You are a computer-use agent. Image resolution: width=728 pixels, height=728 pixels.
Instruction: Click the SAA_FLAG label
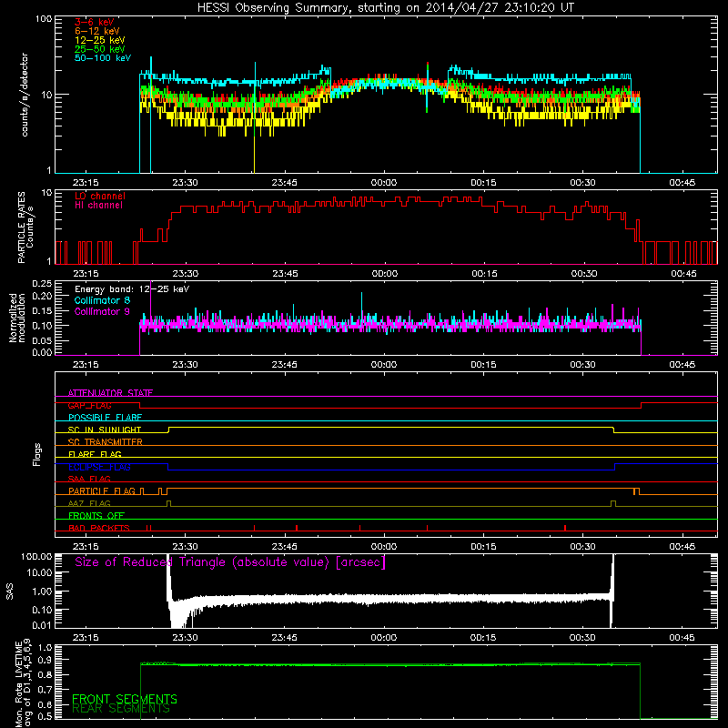[x=89, y=480]
